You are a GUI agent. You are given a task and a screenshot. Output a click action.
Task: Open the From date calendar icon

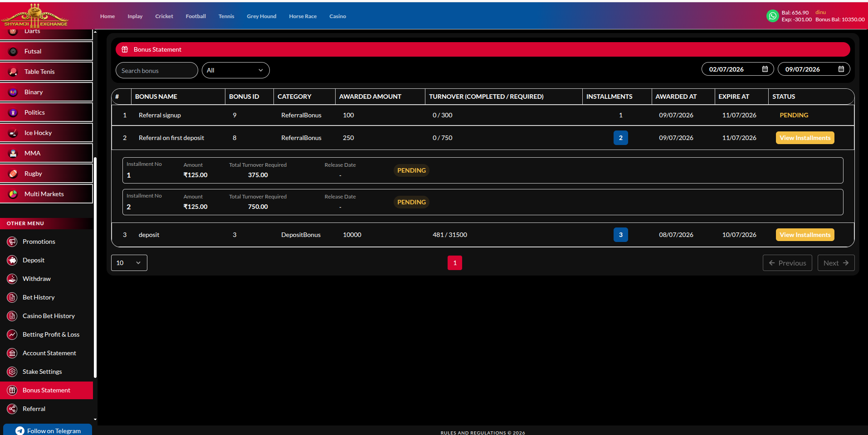(765, 69)
